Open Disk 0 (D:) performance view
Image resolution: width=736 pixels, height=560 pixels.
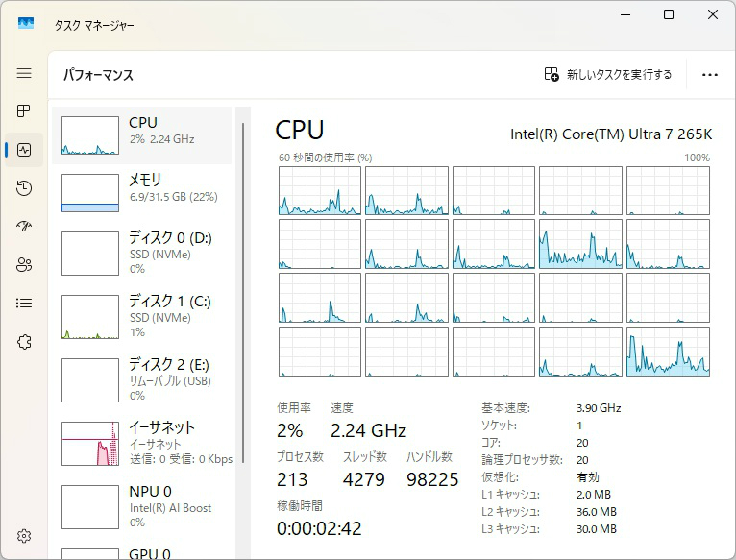[144, 253]
